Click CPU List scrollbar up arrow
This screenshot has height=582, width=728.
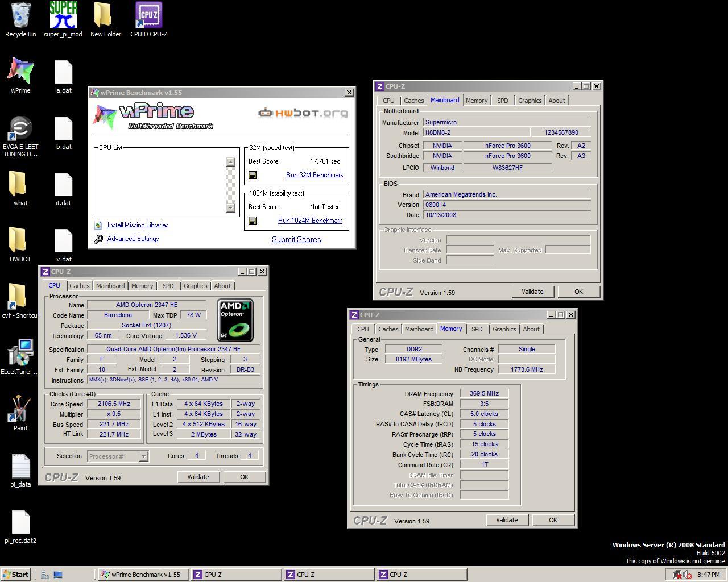tap(230, 162)
